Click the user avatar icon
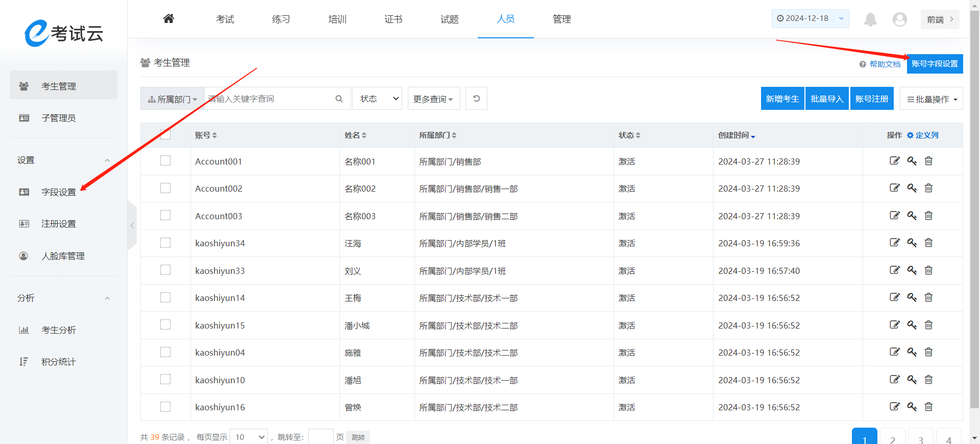The image size is (980, 444). coord(899,19)
